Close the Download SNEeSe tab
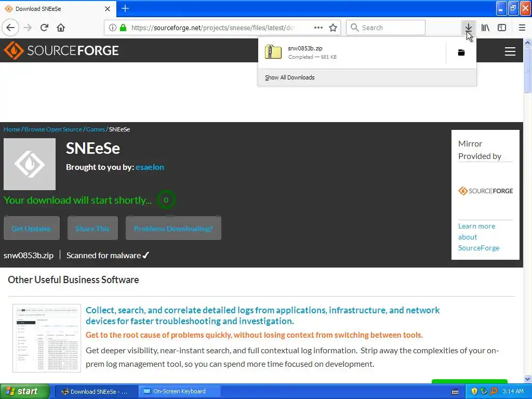The height and width of the screenshot is (399, 532). 108,9
